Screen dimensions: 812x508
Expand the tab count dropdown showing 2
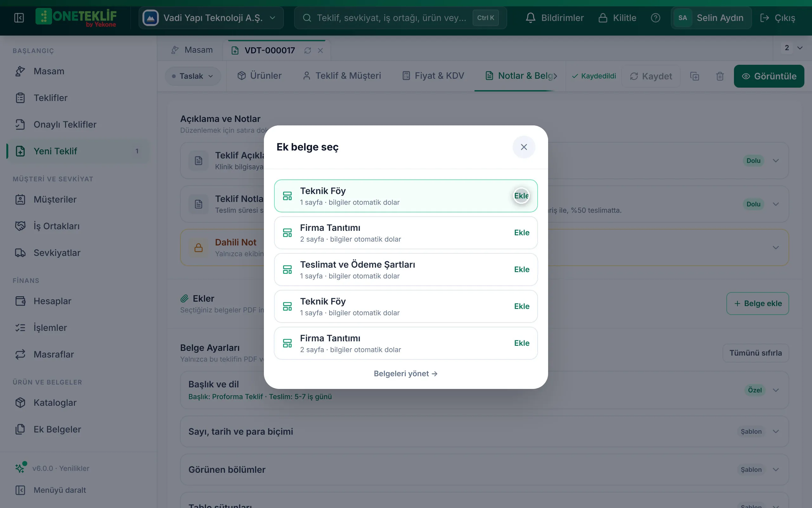[793, 48]
